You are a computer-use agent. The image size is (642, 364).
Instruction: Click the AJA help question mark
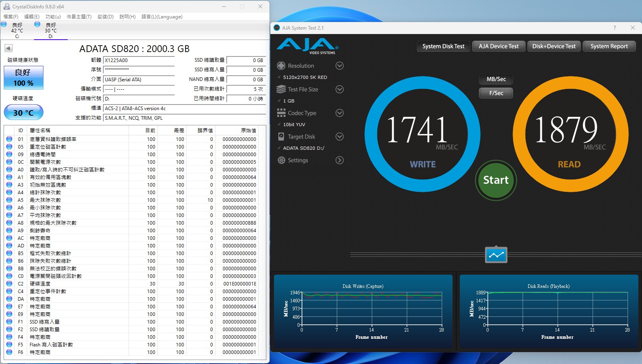click(614, 28)
